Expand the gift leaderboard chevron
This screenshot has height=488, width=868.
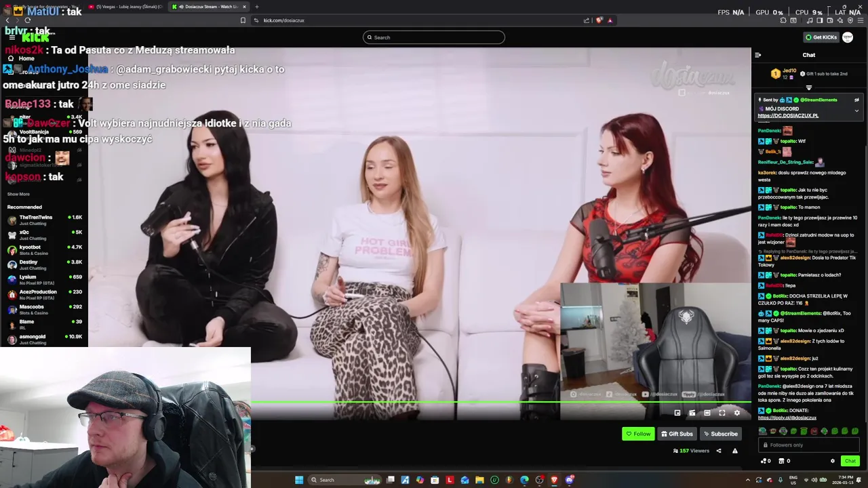[808, 87]
